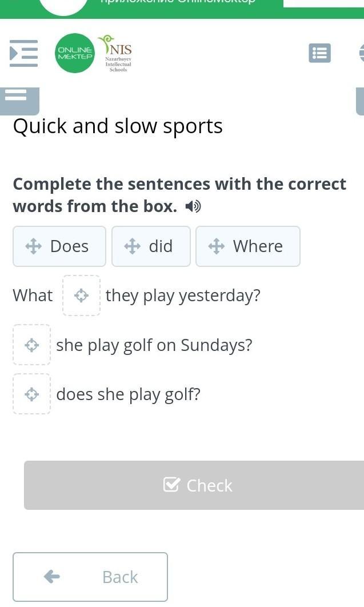Open the sidebar menu indent icon
The width and height of the screenshot is (364, 607).
[x=24, y=53]
